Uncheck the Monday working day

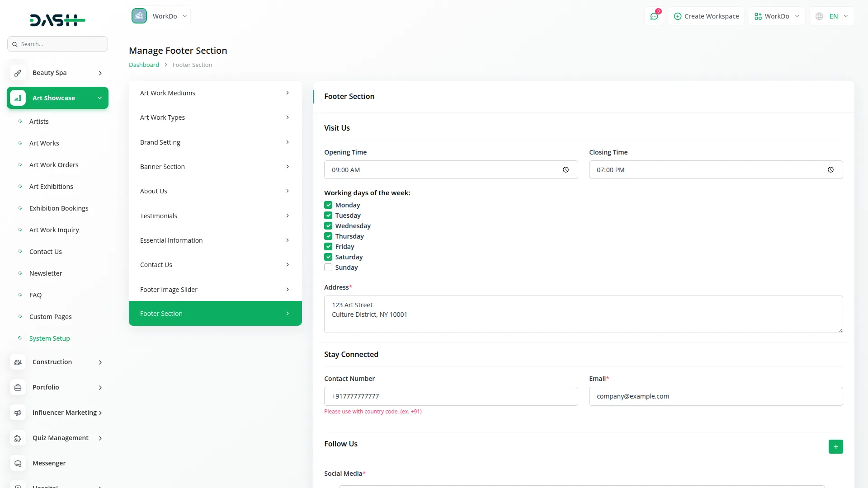[x=328, y=205]
